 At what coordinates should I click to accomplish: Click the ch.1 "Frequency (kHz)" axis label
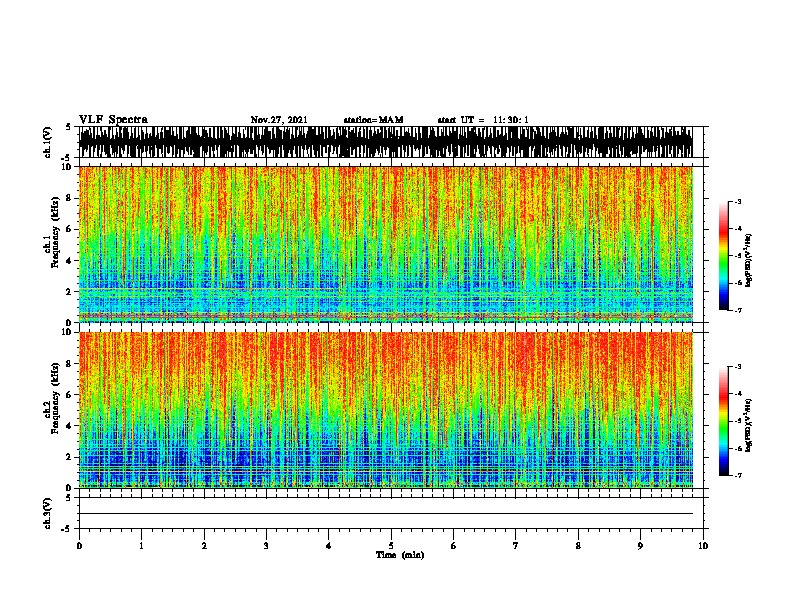click(55, 232)
